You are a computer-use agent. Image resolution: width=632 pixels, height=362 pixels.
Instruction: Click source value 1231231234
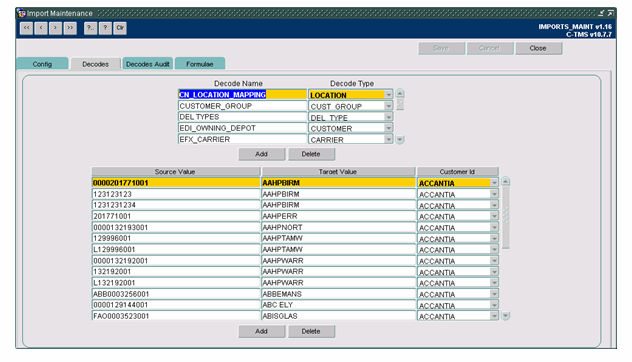pos(176,205)
